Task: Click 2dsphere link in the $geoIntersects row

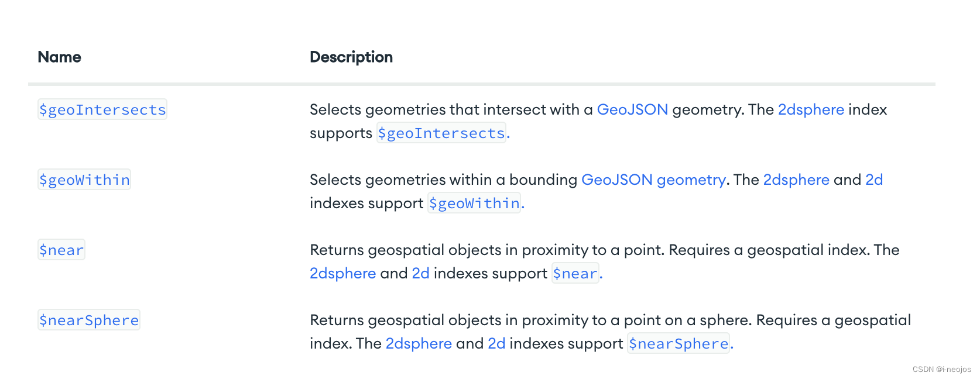Action: [811, 109]
